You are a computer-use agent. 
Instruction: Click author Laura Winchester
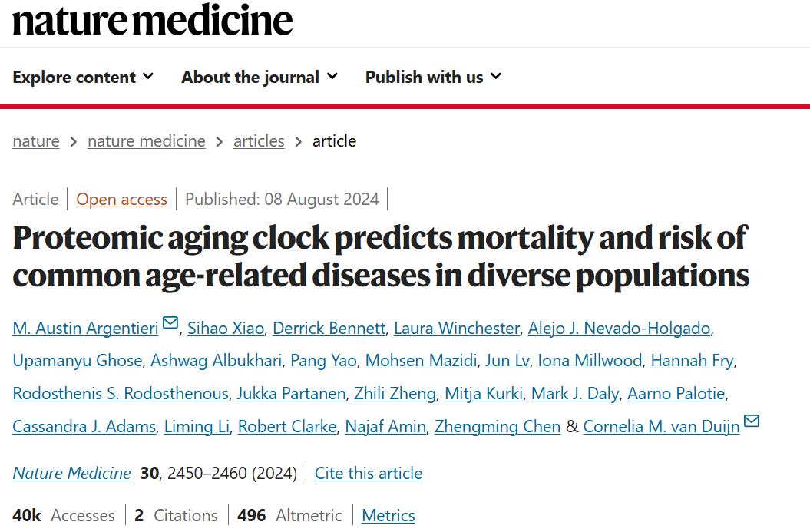(x=457, y=329)
